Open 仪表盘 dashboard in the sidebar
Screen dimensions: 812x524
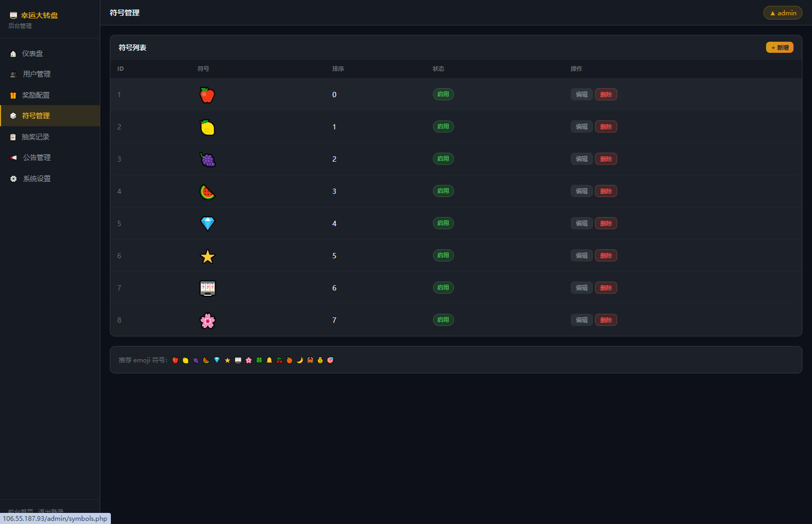(x=50, y=53)
